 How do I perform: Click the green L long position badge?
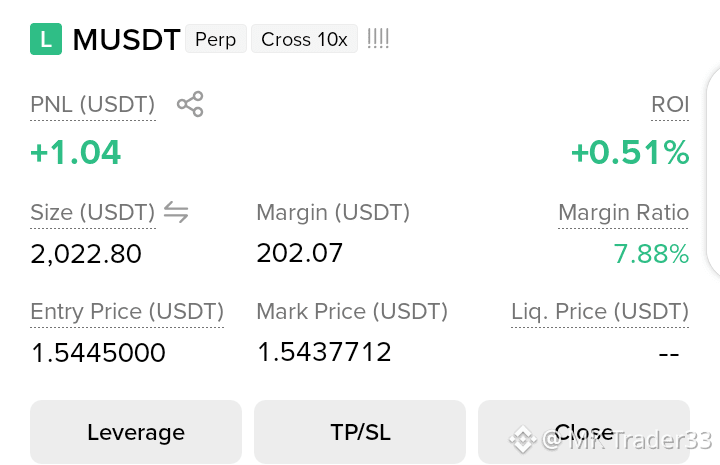tap(46, 39)
